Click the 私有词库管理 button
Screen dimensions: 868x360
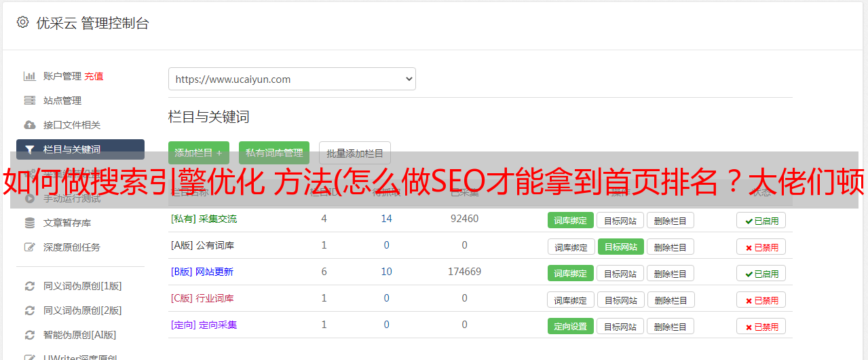click(x=274, y=153)
